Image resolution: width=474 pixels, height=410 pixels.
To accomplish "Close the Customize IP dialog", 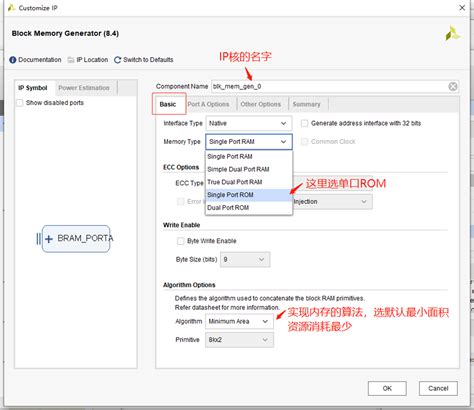I will [x=462, y=8].
